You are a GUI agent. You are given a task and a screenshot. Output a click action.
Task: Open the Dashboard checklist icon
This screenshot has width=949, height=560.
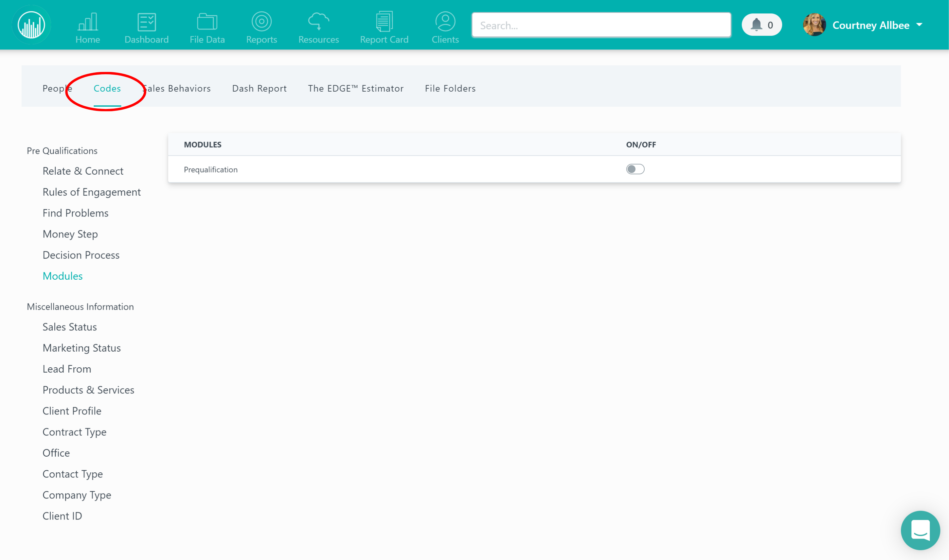(147, 22)
